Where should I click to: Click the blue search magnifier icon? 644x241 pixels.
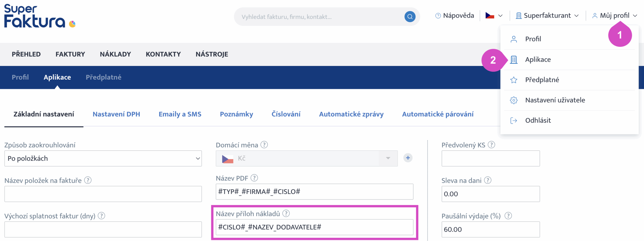pyautogui.click(x=410, y=17)
